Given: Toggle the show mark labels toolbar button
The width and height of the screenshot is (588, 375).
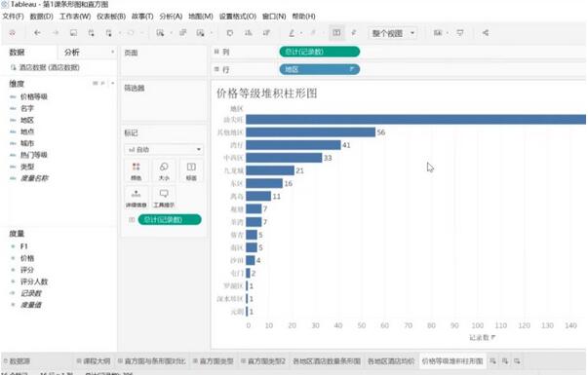Looking at the screenshot, I should [x=336, y=33].
